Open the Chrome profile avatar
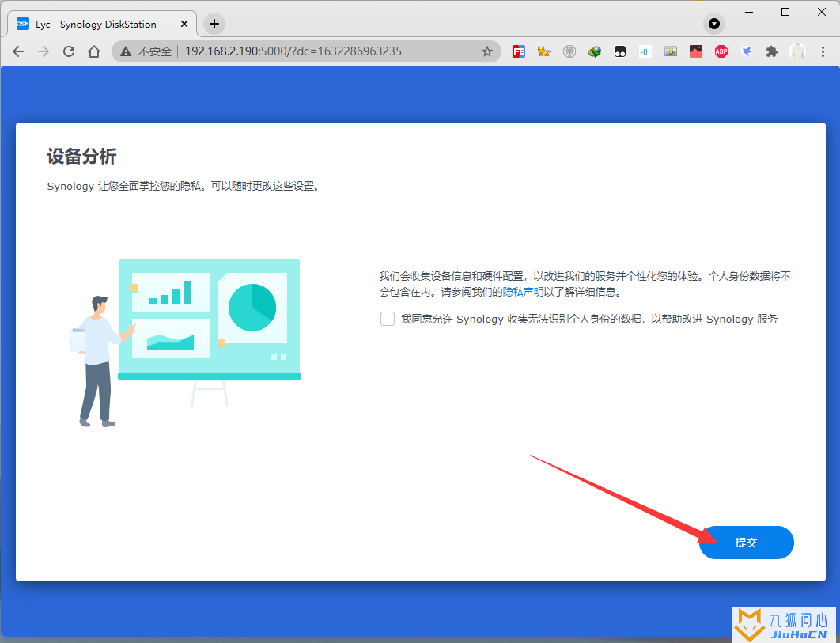This screenshot has width=840, height=643. (797, 51)
